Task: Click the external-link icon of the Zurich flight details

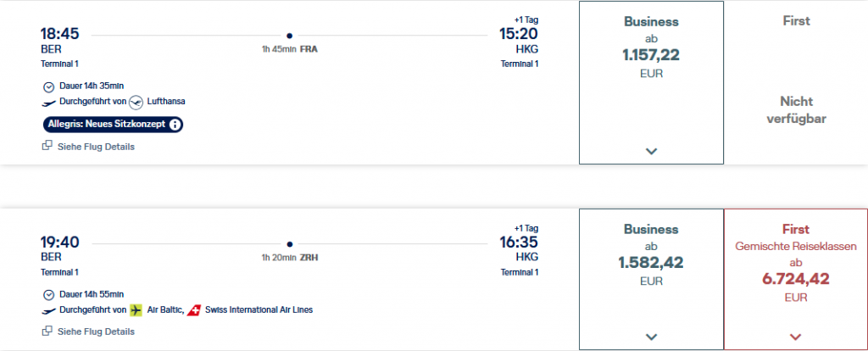Action: [x=47, y=331]
